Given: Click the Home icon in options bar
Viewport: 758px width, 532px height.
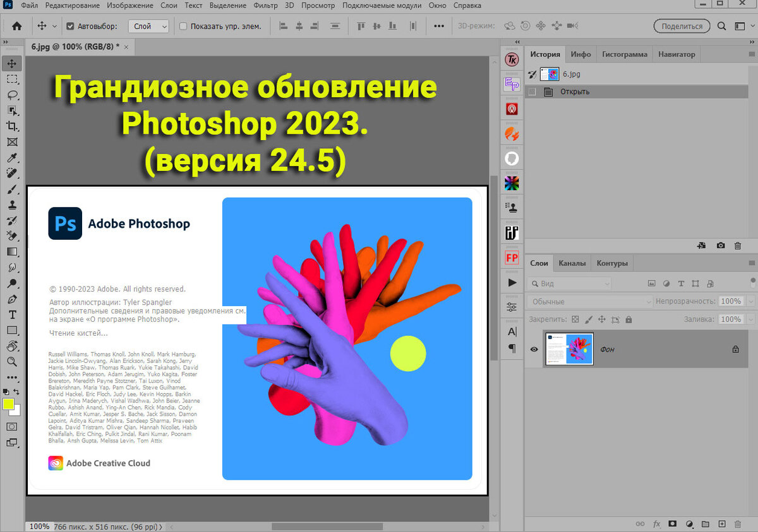Looking at the screenshot, I should [17, 27].
